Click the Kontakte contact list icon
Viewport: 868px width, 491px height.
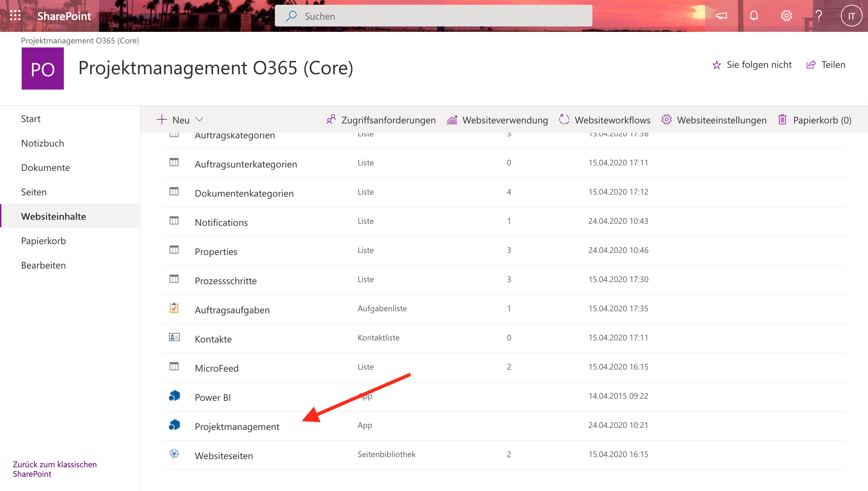point(174,337)
